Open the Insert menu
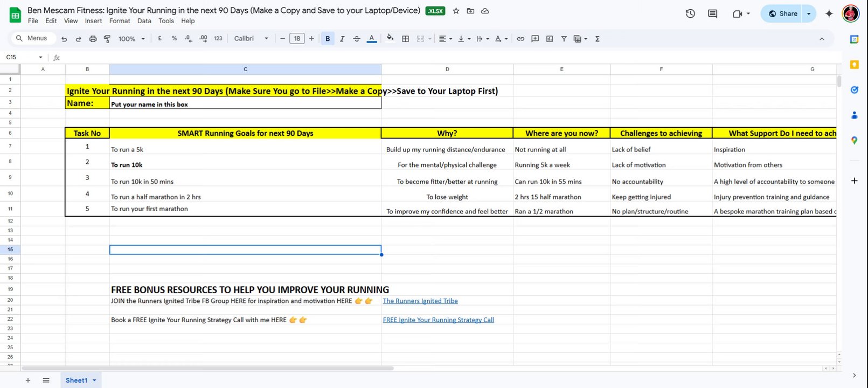The height and width of the screenshot is (388, 868). point(93,21)
